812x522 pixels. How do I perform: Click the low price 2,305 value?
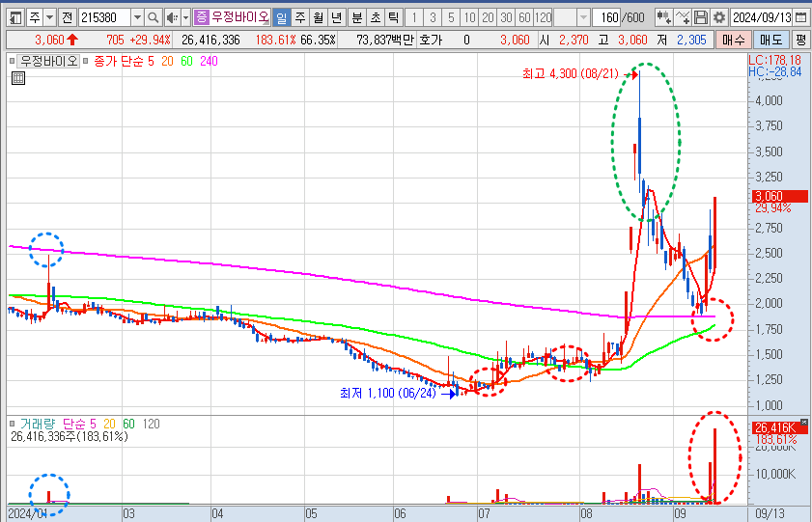pos(691,40)
